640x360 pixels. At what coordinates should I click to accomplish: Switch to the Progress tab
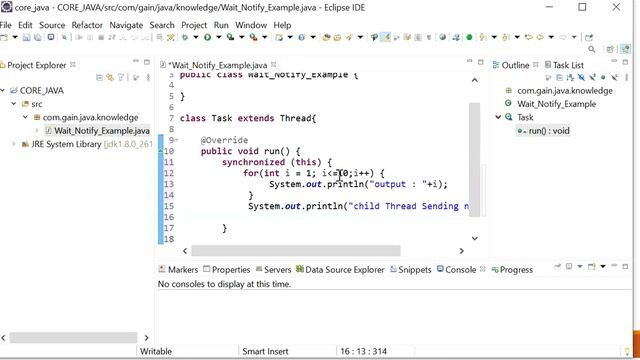point(512,269)
